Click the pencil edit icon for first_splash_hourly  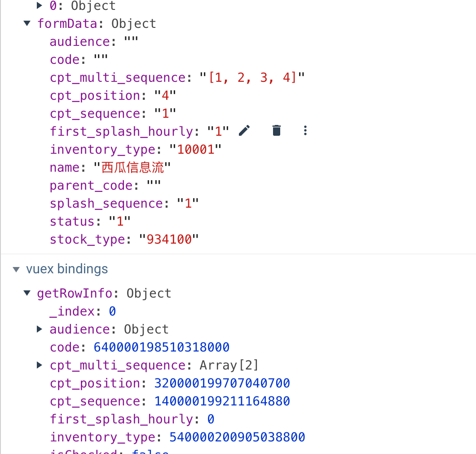tap(244, 131)
